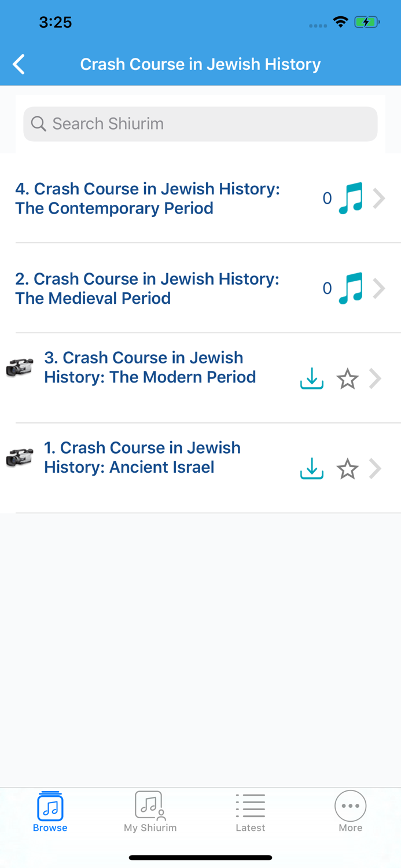This screenshot has height=868, width=401.
Task: Download the Modern Period shiur
Action: (x=311, y=379)
